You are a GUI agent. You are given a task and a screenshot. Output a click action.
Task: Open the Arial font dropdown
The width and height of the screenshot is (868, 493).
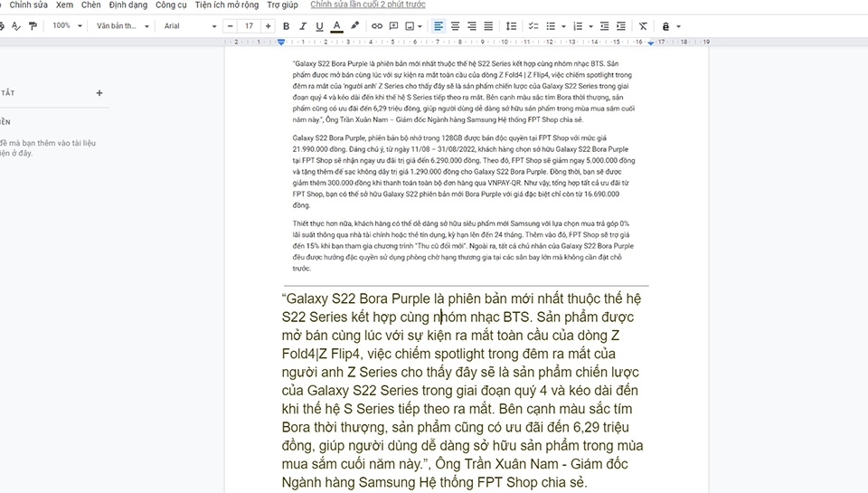(190, 26)
